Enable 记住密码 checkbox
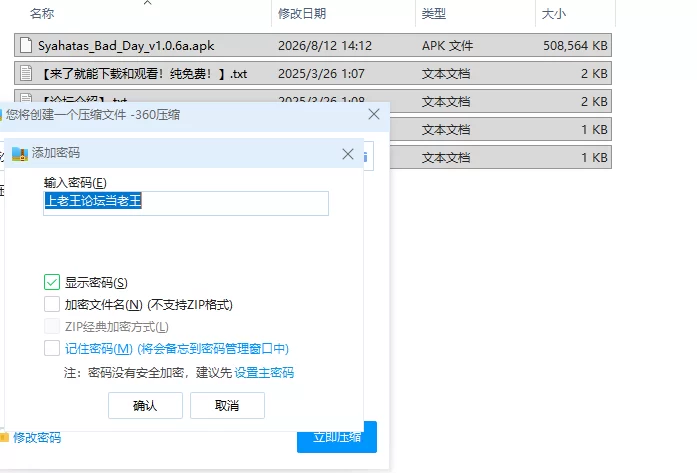Screen dimensions: 697x473 tap(52, 349)
